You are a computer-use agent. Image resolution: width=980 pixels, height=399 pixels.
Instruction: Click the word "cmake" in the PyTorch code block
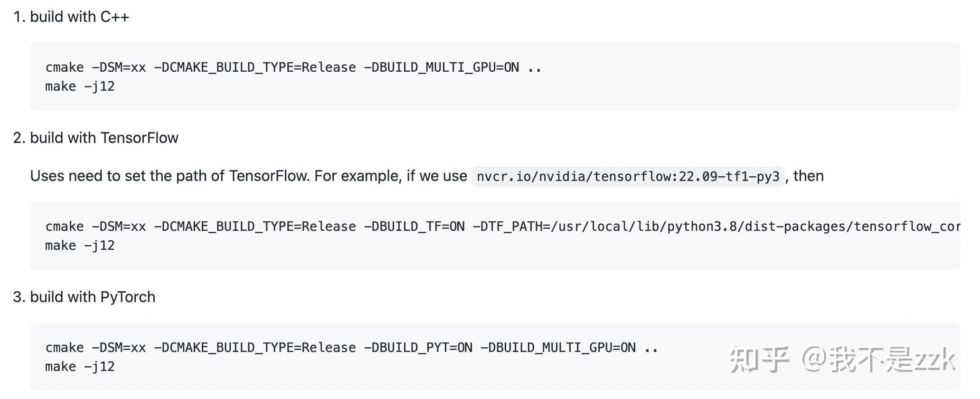pyautogui.click(x=65, y=348)
